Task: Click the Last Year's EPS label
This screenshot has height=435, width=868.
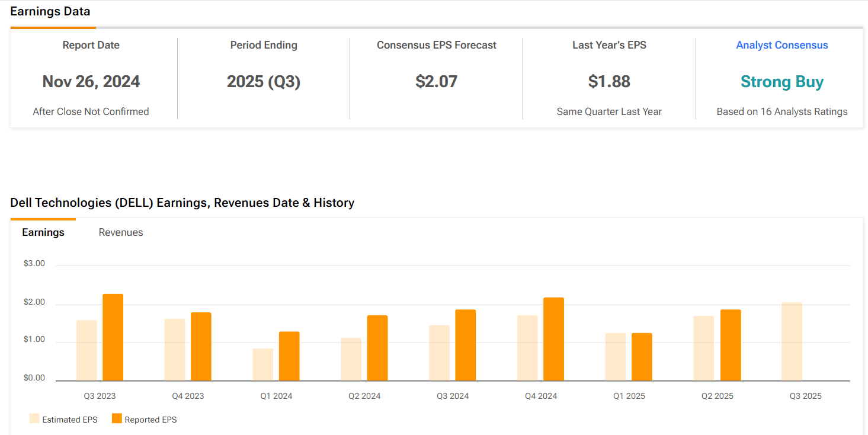Action: tap(609, 45)
